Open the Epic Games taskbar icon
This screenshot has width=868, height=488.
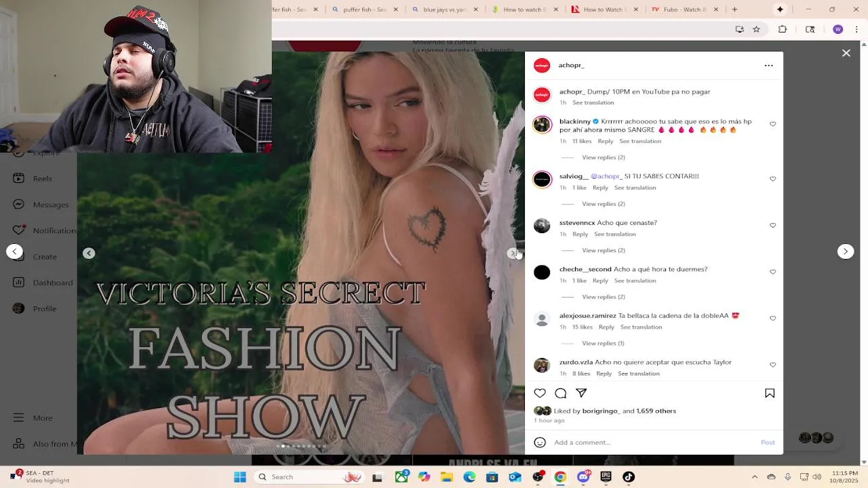tap(606, 477)
